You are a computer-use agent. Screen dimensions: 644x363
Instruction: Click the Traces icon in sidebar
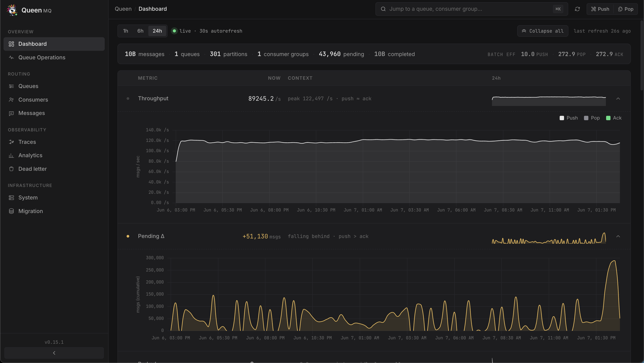tap(11, 142)
